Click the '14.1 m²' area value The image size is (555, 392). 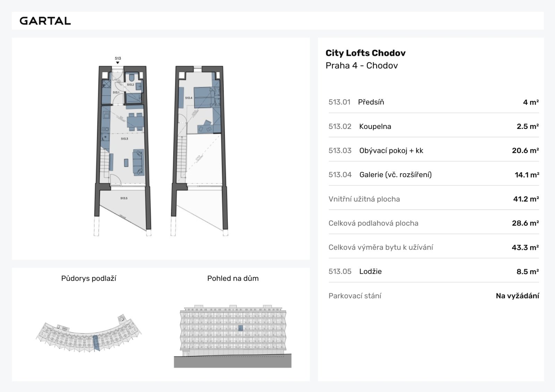point(527,175)
